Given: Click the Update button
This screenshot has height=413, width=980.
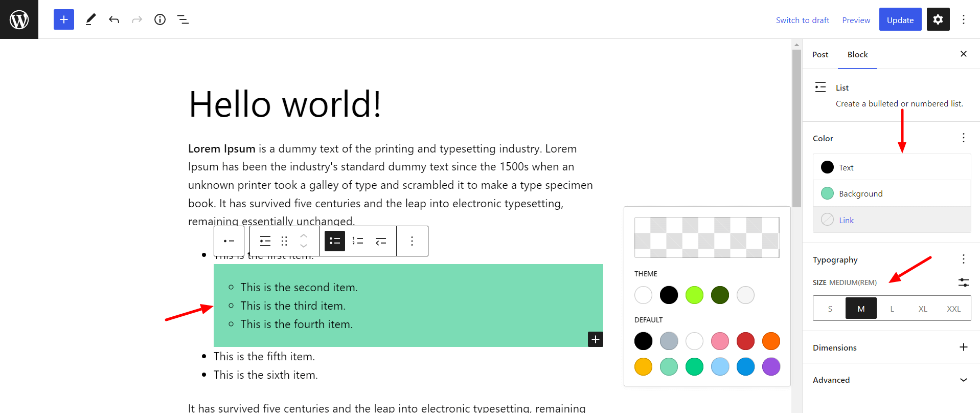Looking at the screenshot, I should click(900, 20).
